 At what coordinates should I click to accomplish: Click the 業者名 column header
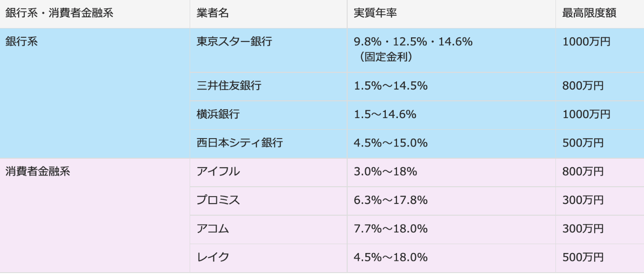[x=212, y=14]
